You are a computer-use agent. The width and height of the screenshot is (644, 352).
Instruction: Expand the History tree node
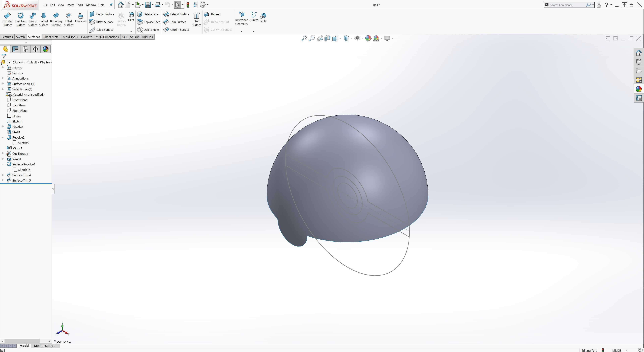tap(3, 68)
